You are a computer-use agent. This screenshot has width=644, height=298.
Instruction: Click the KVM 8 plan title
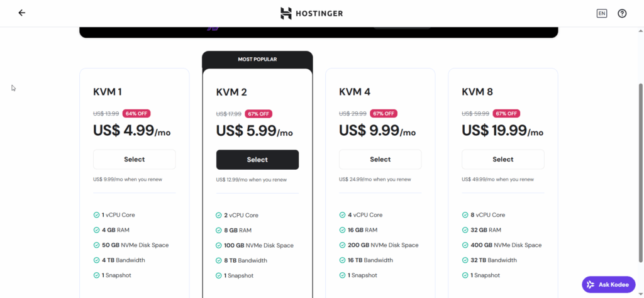click(x=477, y=92)
